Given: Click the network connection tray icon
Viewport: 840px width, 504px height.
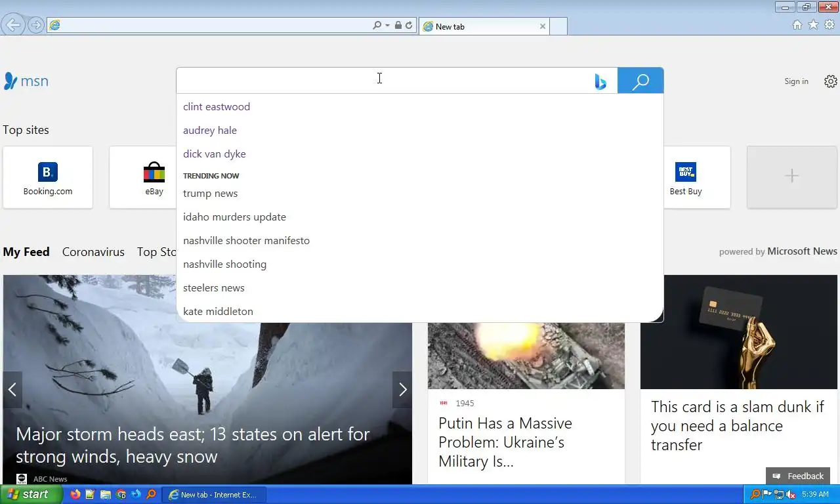Looking at the screenshot, I should click(x=779, y=494).
